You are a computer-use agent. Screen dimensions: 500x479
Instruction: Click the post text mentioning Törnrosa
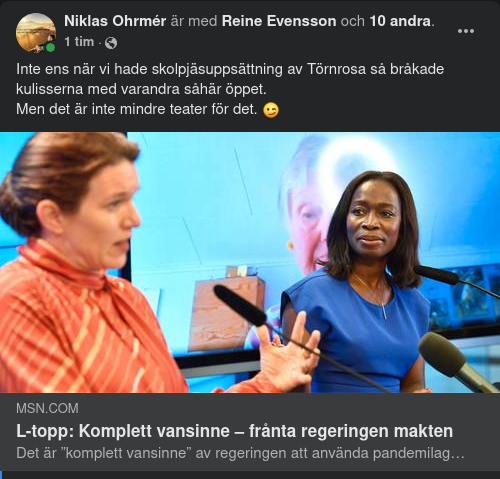coord(230,69)
